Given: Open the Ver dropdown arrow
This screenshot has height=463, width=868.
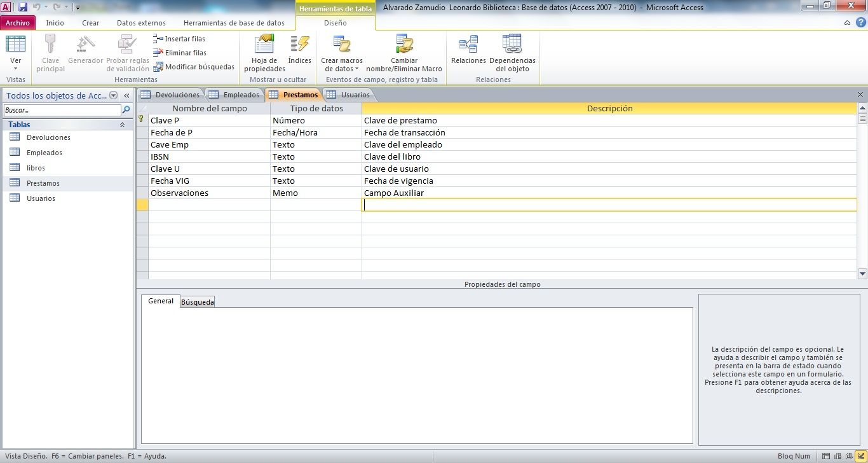Looking at the screenshot, I should pyautogui.click(x=16, y=69).
